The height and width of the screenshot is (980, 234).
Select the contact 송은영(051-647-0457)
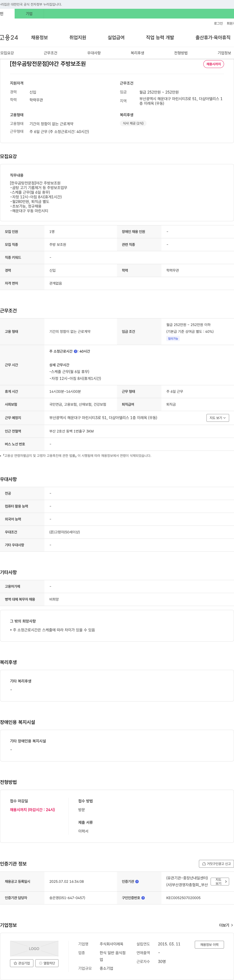(67, 898)
